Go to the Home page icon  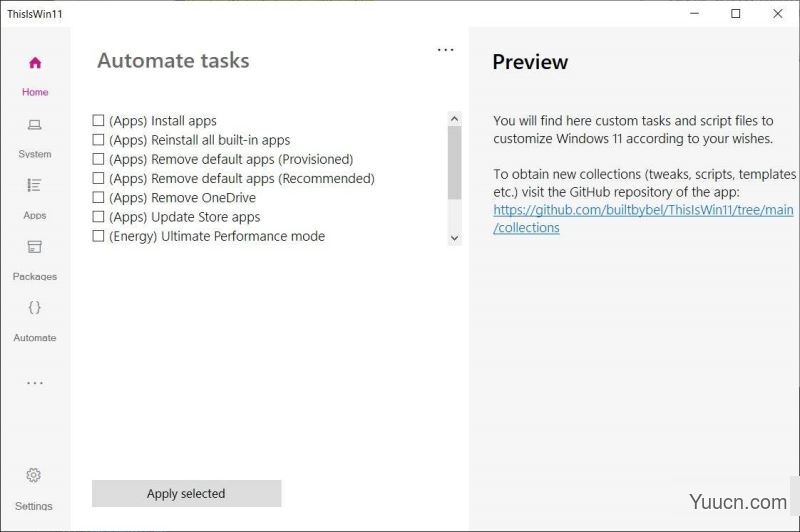tap(35, 63)
